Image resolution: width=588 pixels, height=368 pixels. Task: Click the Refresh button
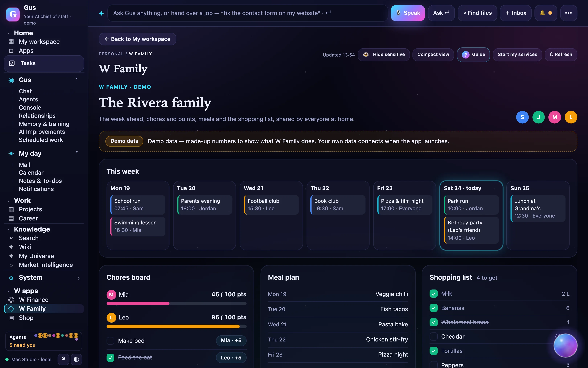561,55
